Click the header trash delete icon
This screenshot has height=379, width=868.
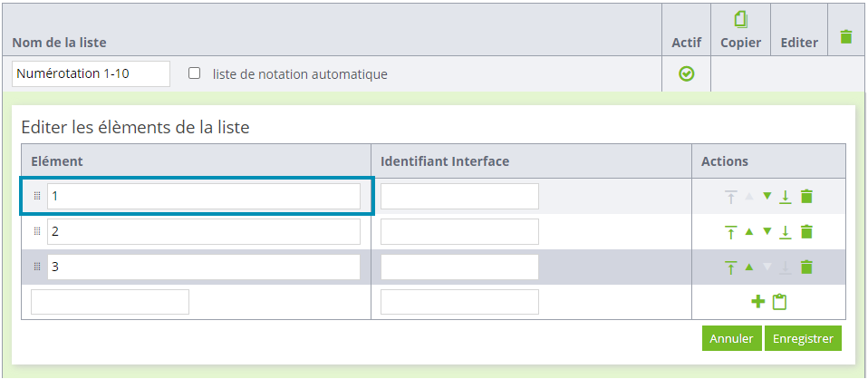[846, 37]
